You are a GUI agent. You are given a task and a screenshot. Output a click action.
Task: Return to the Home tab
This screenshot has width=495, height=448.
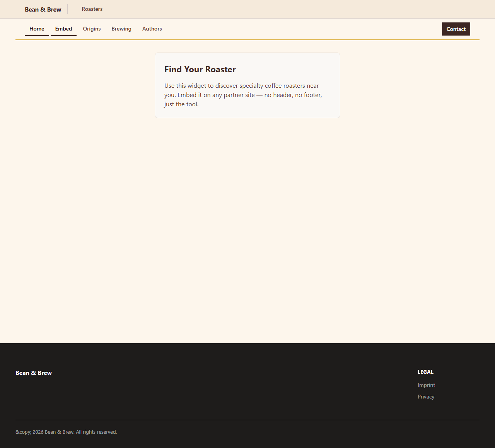tap(37, 29)
